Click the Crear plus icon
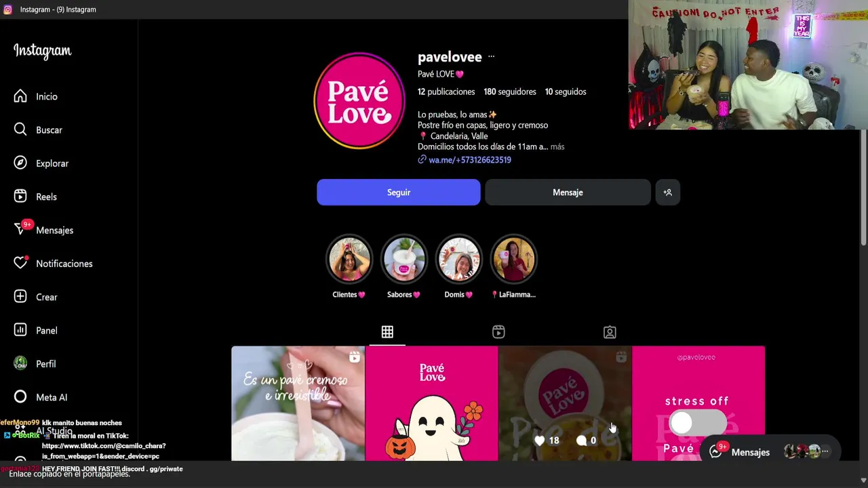This screenshot has height=488, width=868. [x=20, y=297]
